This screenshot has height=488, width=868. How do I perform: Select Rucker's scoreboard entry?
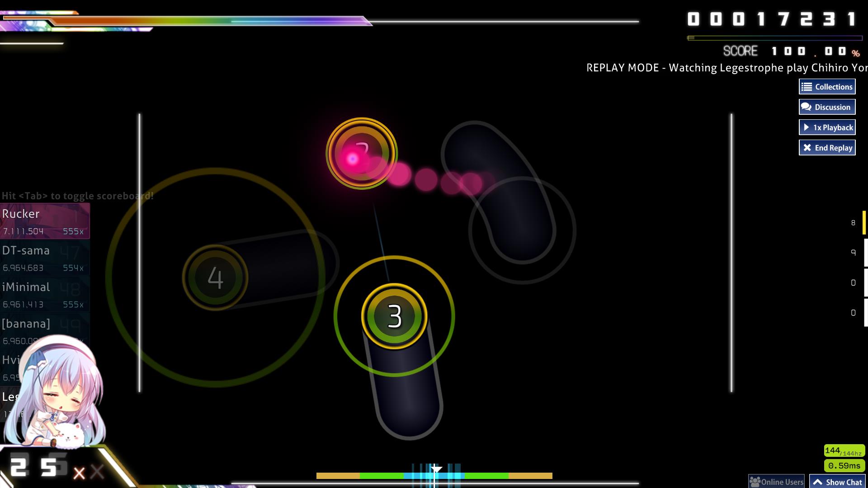pos(44,221)
